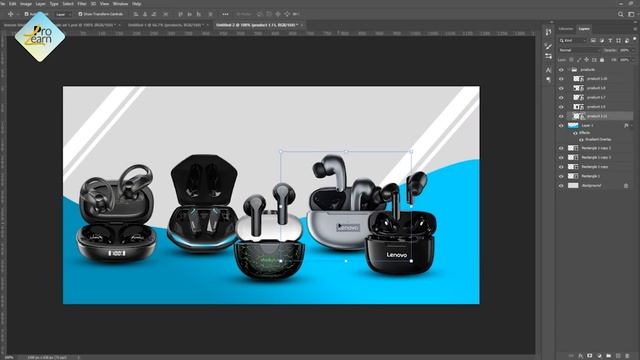Click the zoom percentage field in status bar

(x=9, y=358)
